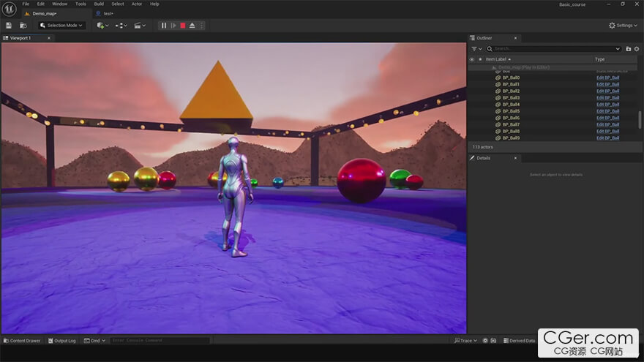644x362 pixels.
Task: Close the Outliner panel tab
Action: [x=515, y=38]
